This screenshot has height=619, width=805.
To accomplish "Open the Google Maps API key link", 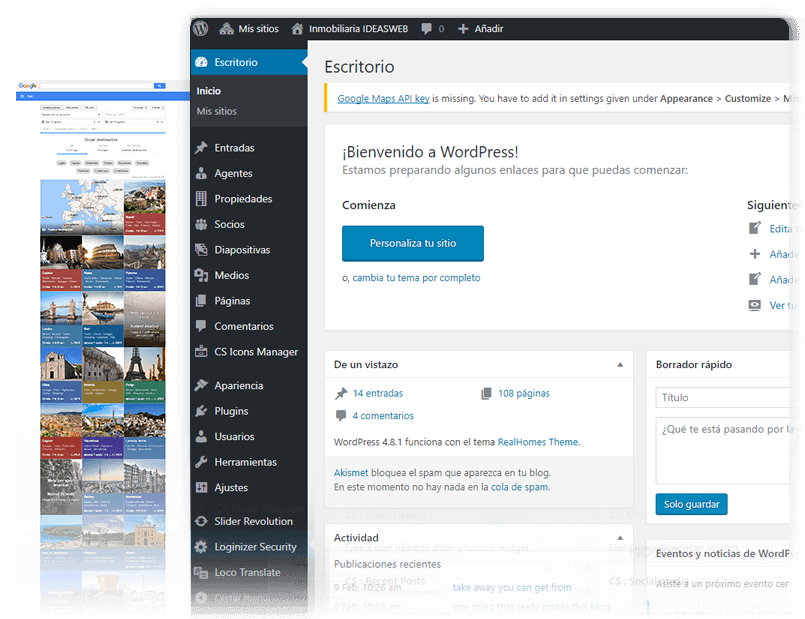I will 384,99.
